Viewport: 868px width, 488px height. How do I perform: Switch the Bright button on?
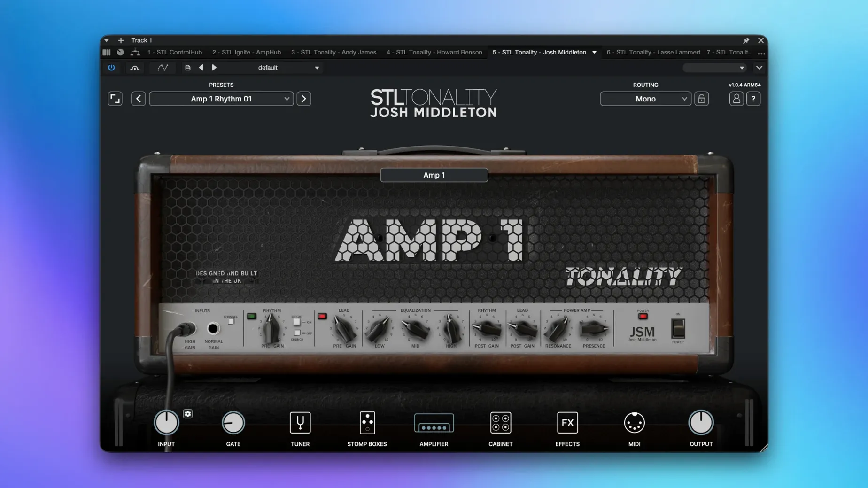click(297, 322)
